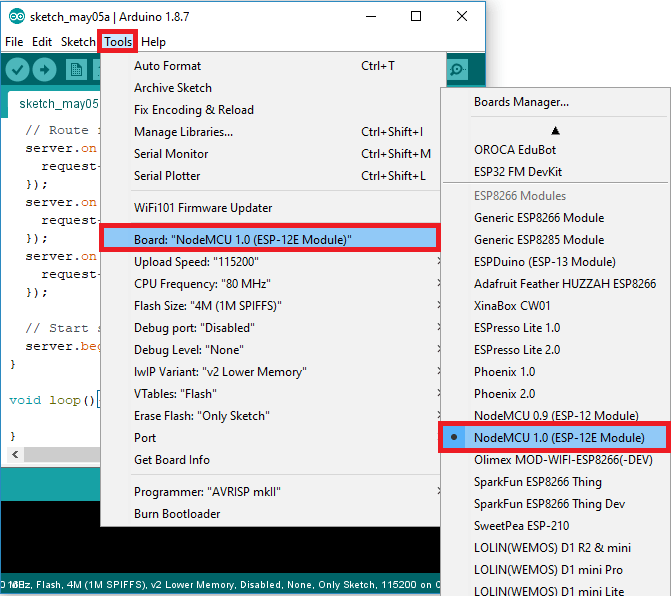
Task: Click the New sketch toolbar icon
Action: tap(75, 69)
